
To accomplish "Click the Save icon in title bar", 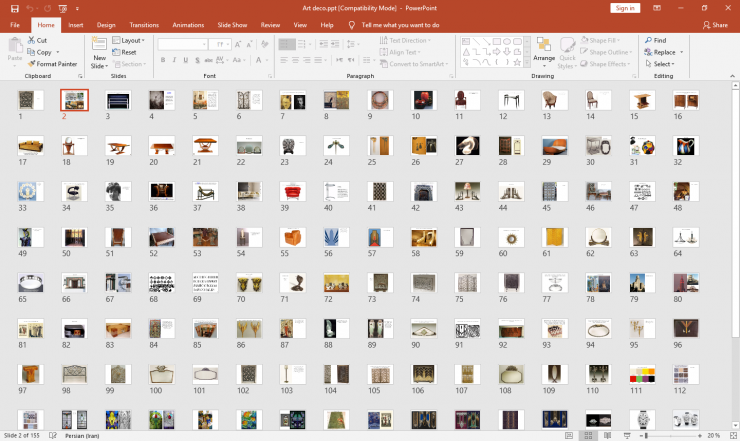I will coord(15,8).
